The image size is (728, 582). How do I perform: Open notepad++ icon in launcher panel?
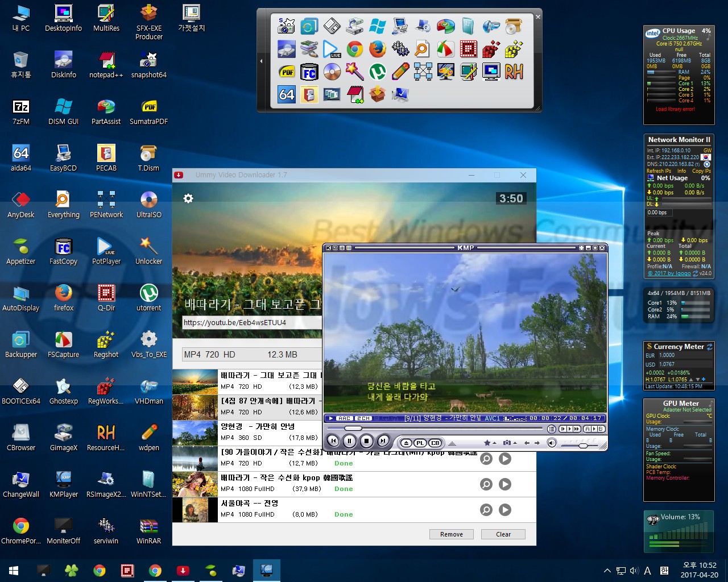(x=354, y=94)
